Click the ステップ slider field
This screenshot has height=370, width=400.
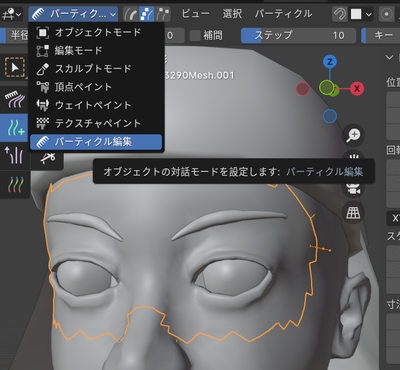pyautogui.click(x=298, y=35)
